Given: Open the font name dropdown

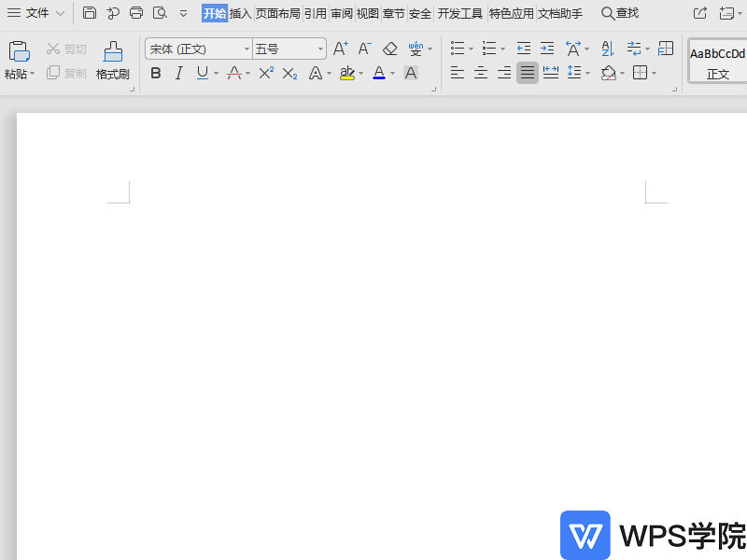Looking at the screenshot, I should tap(247, 48).
